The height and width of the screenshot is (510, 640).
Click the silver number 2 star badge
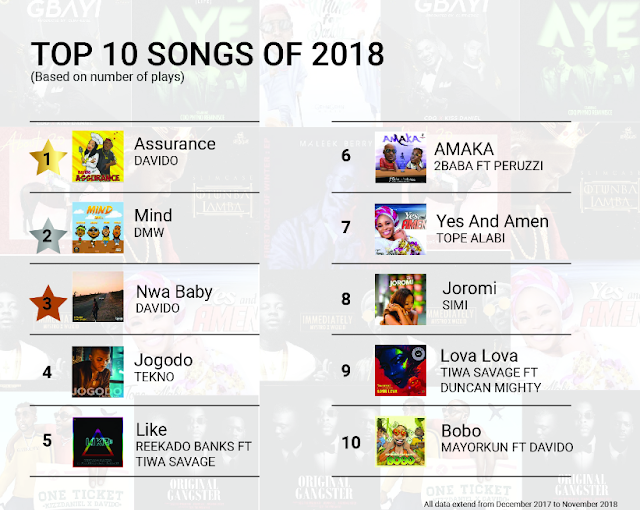(48, 235)
